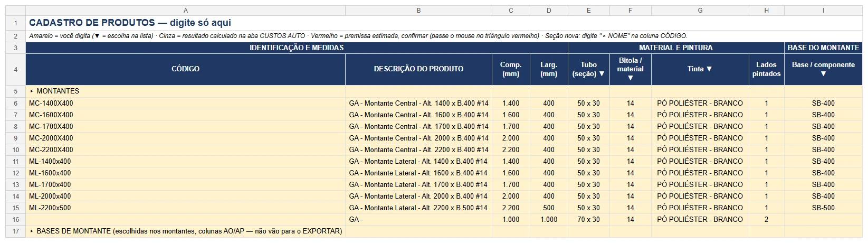Click the '▸ BASES DE MONTANTE' section row cell

[x=185, y=231]
